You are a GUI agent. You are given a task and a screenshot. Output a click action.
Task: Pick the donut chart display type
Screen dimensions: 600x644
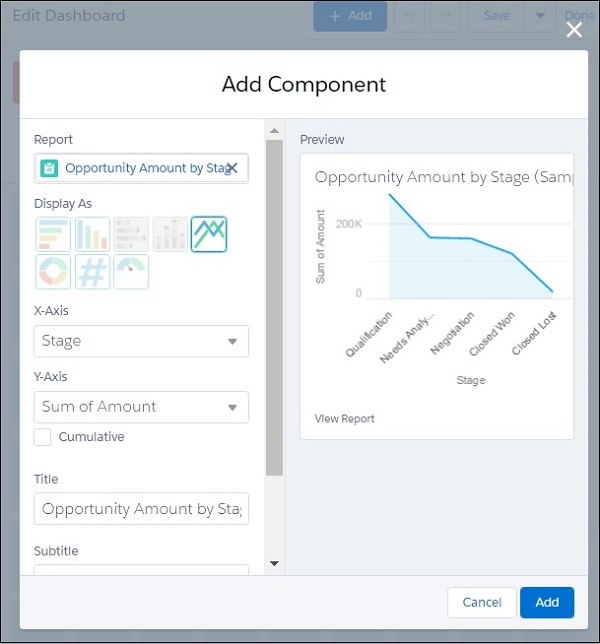pos(53,272)
